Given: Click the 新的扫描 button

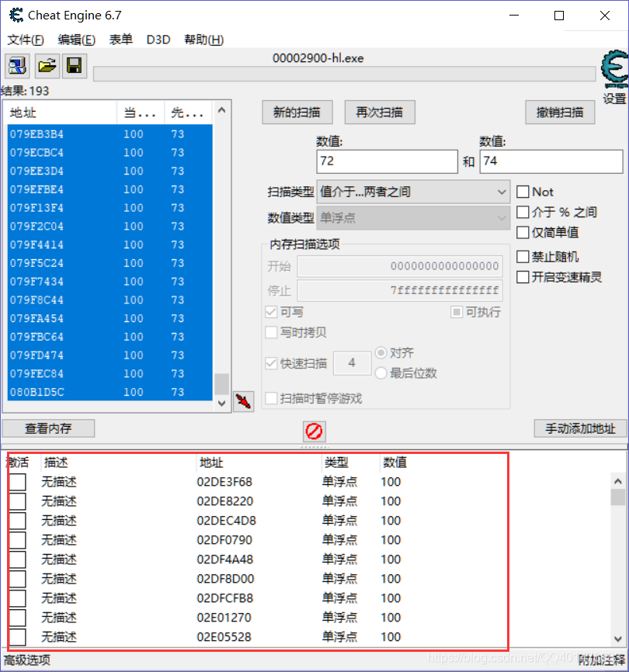Looking at the screenshot, I should 297,113.
